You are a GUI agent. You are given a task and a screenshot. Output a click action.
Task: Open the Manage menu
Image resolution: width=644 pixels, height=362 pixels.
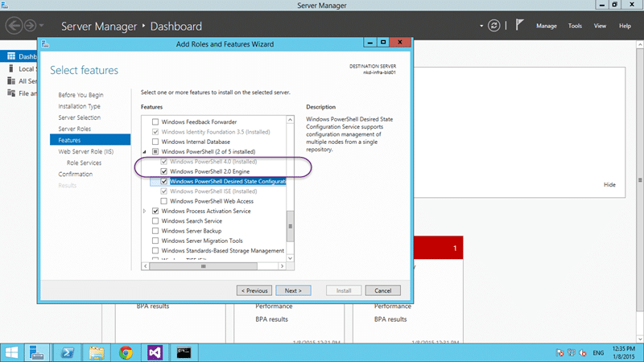tap(547, 26)
